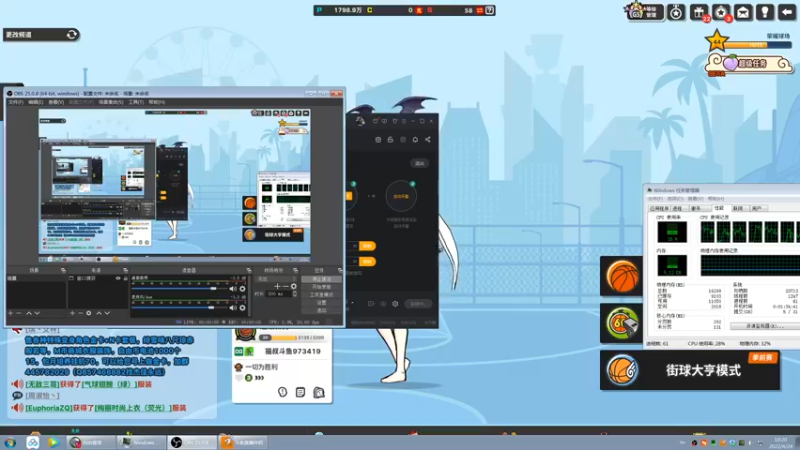This screenshot has width=800, height=450.
Task: Pop out the OBS mixer dock
Action: [249, 270]
